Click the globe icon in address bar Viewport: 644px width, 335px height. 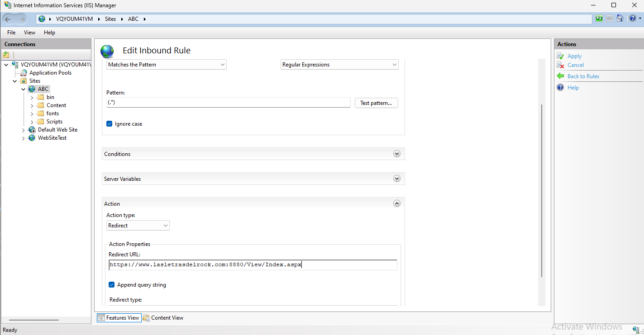(42, 19)
